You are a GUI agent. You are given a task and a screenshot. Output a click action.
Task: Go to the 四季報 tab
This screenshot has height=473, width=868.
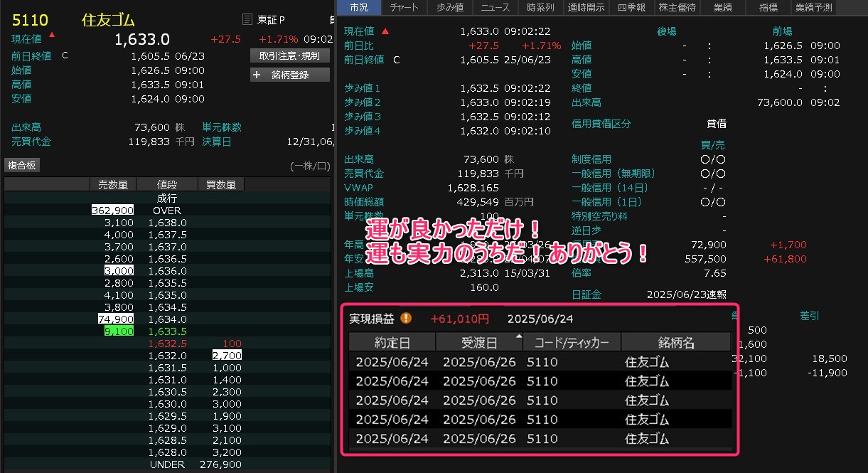(x=631, y=7)
